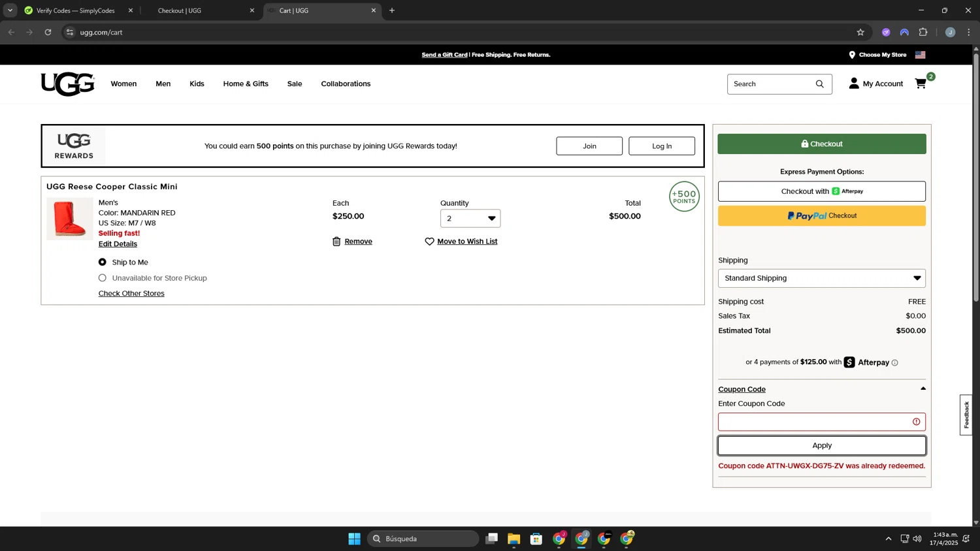Viewport: 980px width, 551px height.
Task: Select Unavailable for Store Pickup radio button
Action: click(x=103, y=278)
